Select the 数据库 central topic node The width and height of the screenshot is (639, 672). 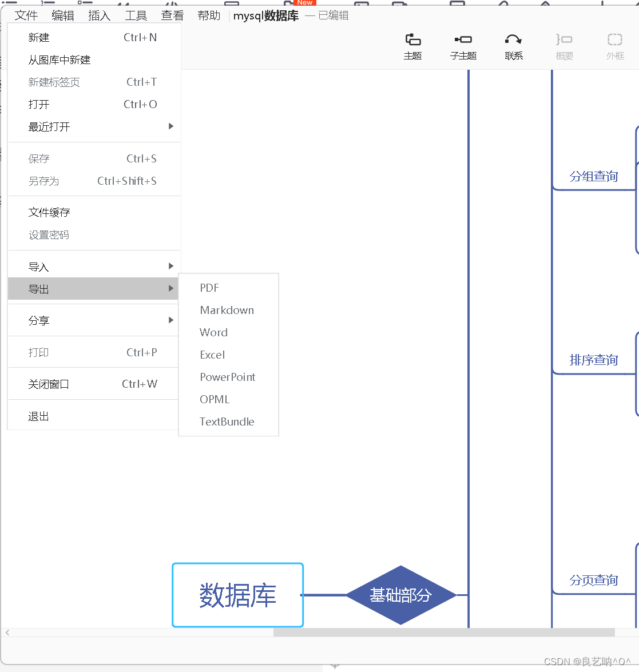237,595
